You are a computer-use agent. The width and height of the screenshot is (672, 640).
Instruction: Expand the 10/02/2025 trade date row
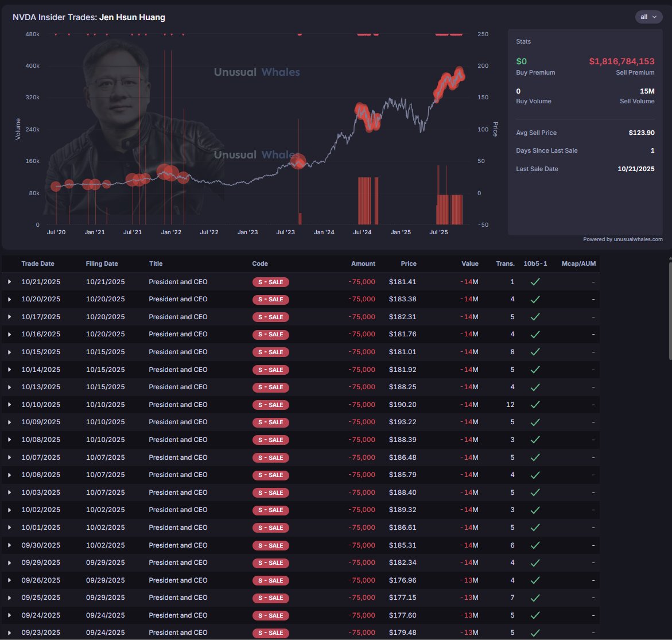[x=9, y=510]
